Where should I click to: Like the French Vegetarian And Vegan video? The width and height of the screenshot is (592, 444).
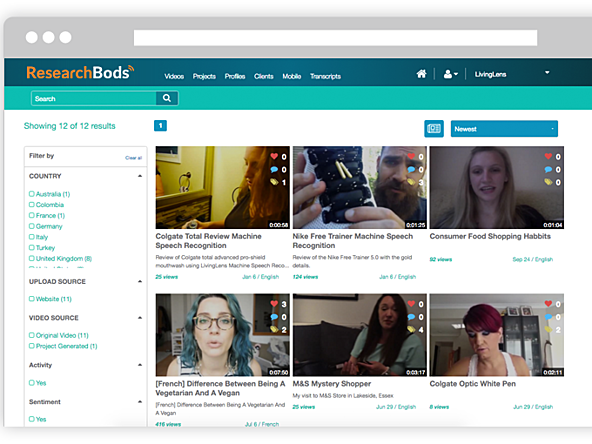coord(274,304)
